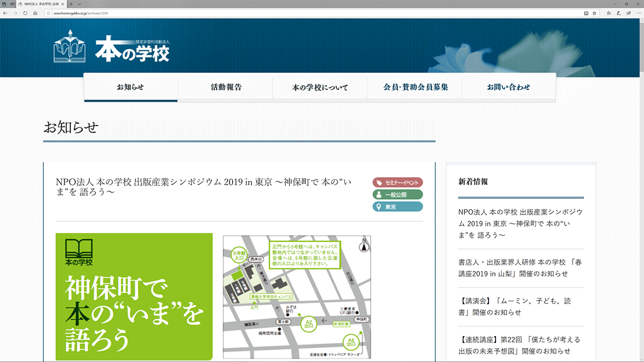Open Settings and more ellipsis menu
Screen dimensions: 644x362
coord(638,13)
